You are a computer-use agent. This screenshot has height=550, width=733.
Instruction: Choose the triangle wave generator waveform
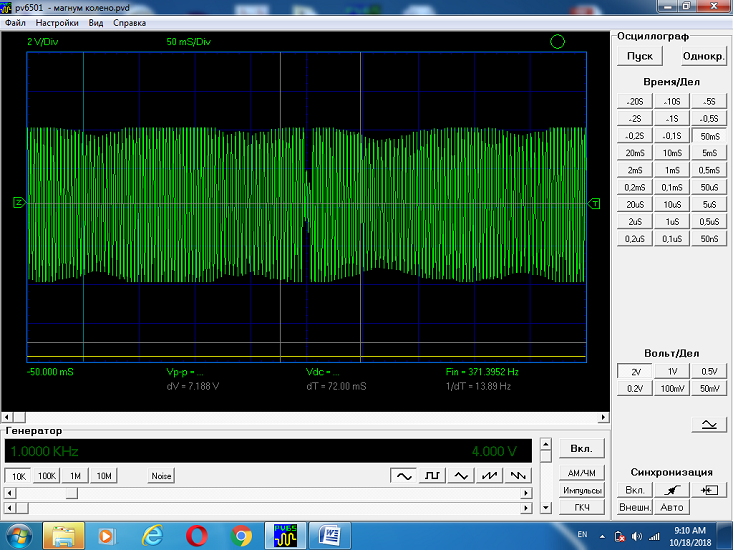pyautogui.click(x=461, y=476)
